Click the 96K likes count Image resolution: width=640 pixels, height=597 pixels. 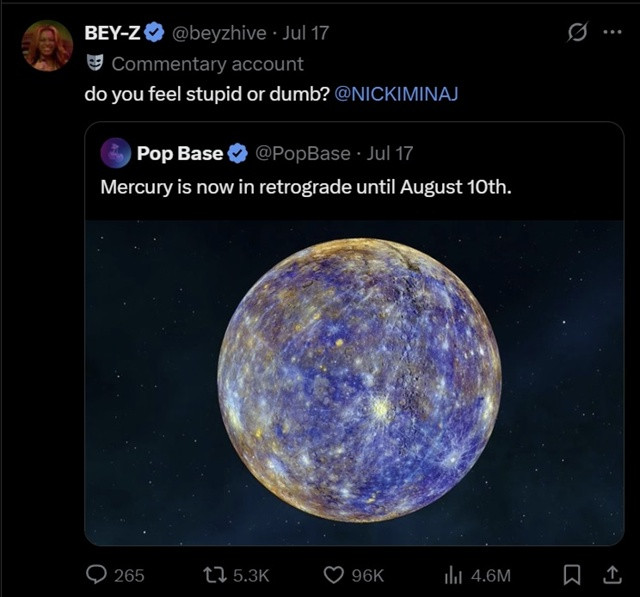tap(368, 576)
